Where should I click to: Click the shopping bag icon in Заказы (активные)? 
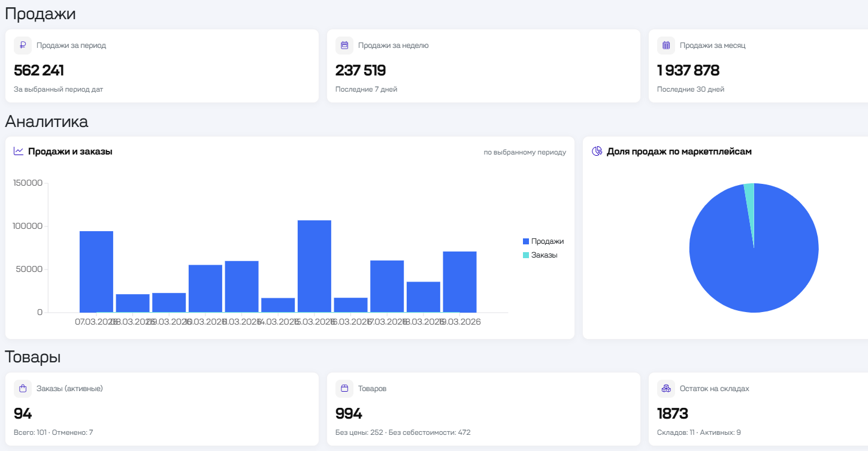click(x=23, y=389)
